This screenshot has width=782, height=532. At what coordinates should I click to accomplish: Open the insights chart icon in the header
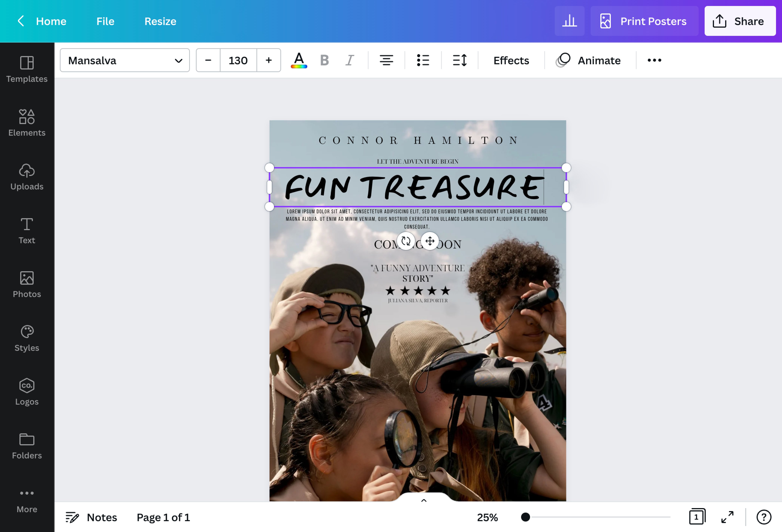click(569, 21)
